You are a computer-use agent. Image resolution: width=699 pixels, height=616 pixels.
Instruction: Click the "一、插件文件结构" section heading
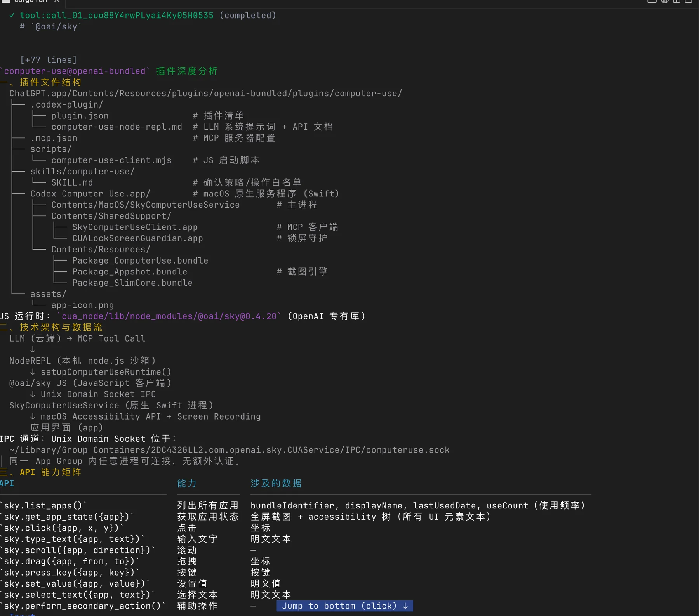click(41, 82)
